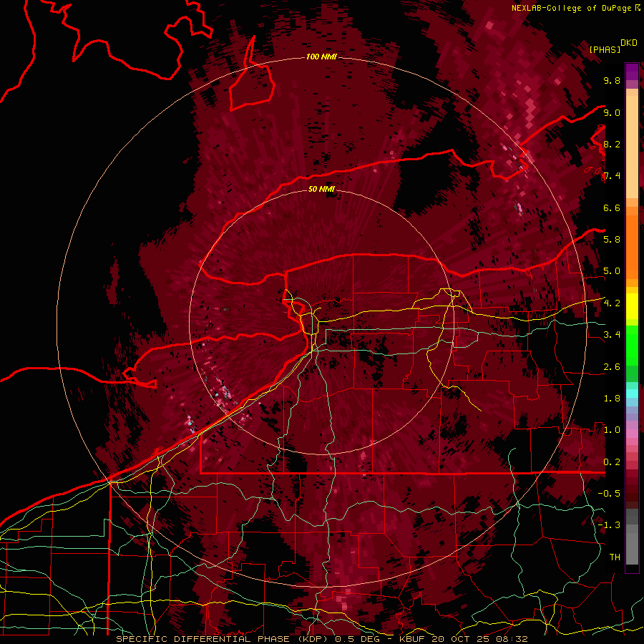
Task: Click the 100 NMI range ring label
Action: (321, 57)
